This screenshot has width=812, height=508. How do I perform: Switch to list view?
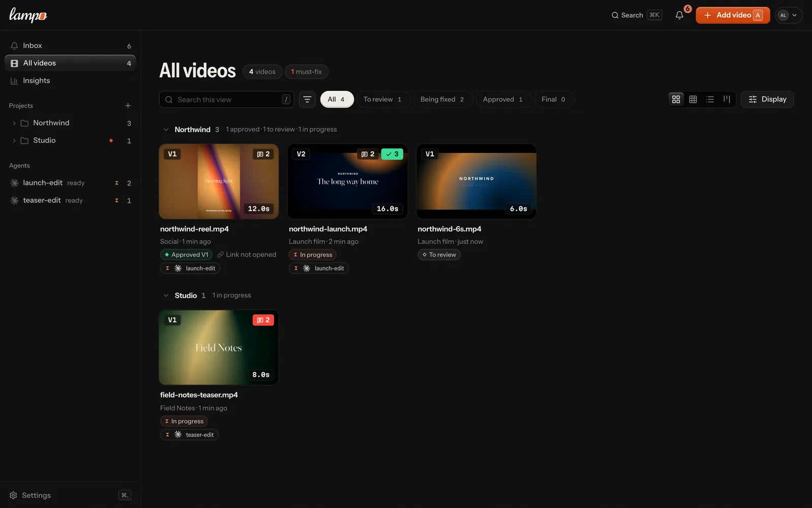710,100
